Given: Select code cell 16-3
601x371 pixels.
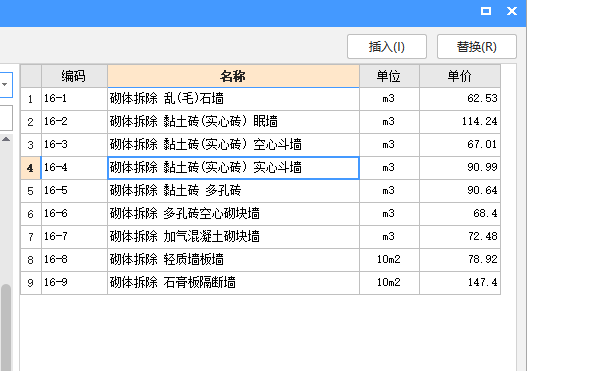Looking at the screenshot, I should coord(74,145).
